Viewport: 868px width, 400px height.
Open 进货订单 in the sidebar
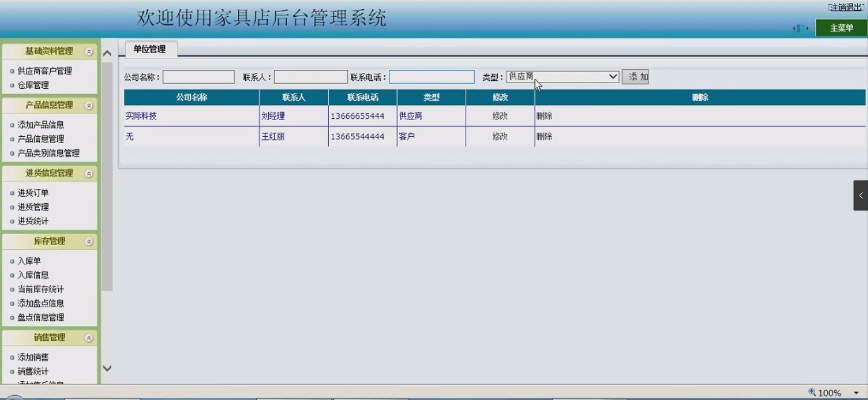pos(33,193)
